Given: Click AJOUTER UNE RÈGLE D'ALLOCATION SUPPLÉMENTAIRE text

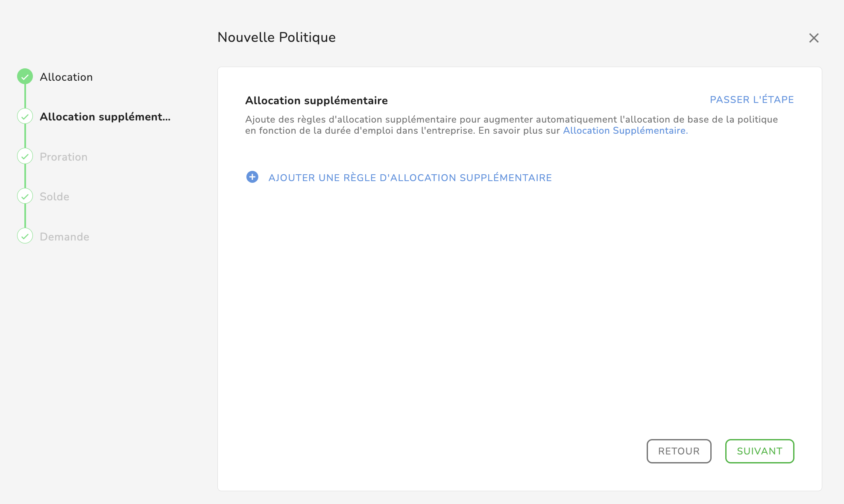Looking at the screenshot, I should point(410,178).
